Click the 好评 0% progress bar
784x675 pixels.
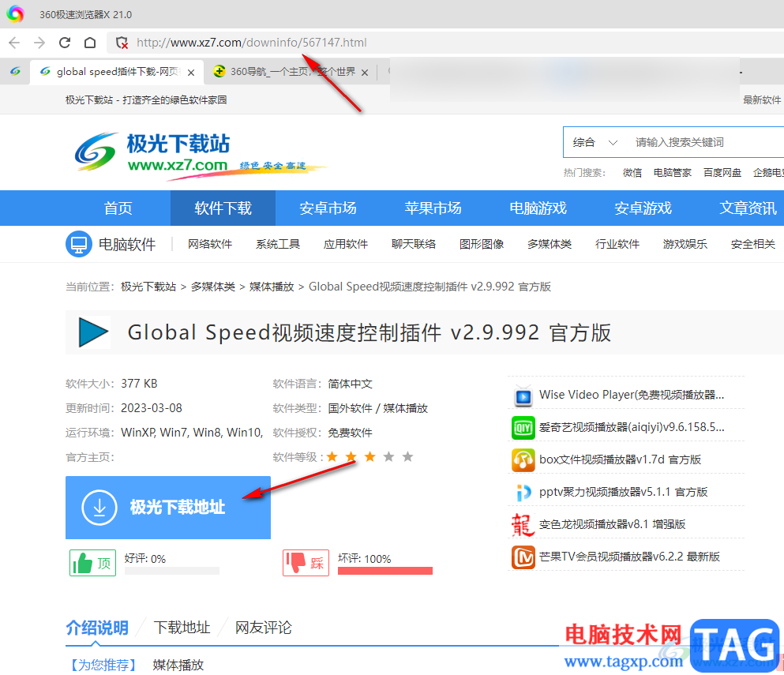(x=171, y=571)
